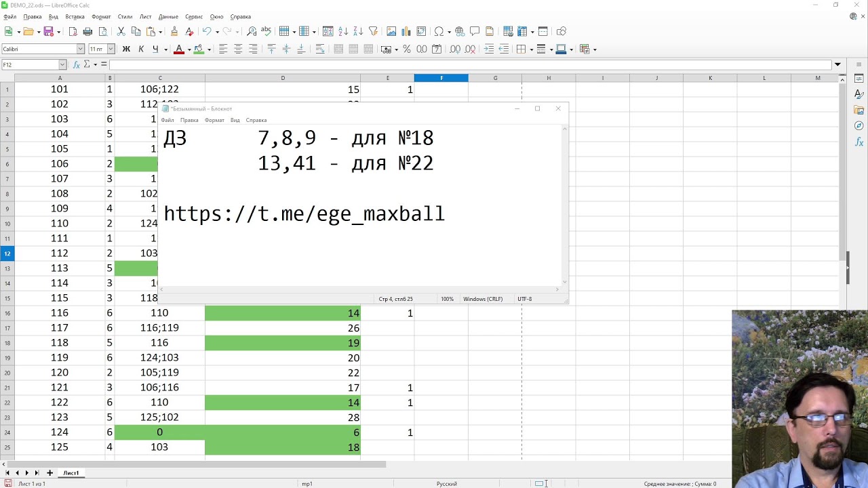Expand the conditional formatting dropdown arrow
Screen dimensions: 868x488
595,49
